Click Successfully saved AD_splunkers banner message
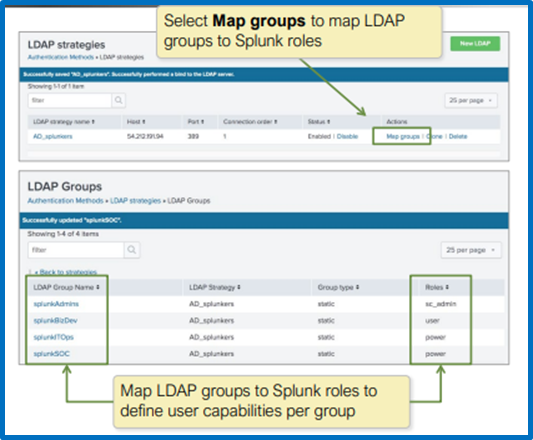The image size is (533, 440). pos(128,74)
